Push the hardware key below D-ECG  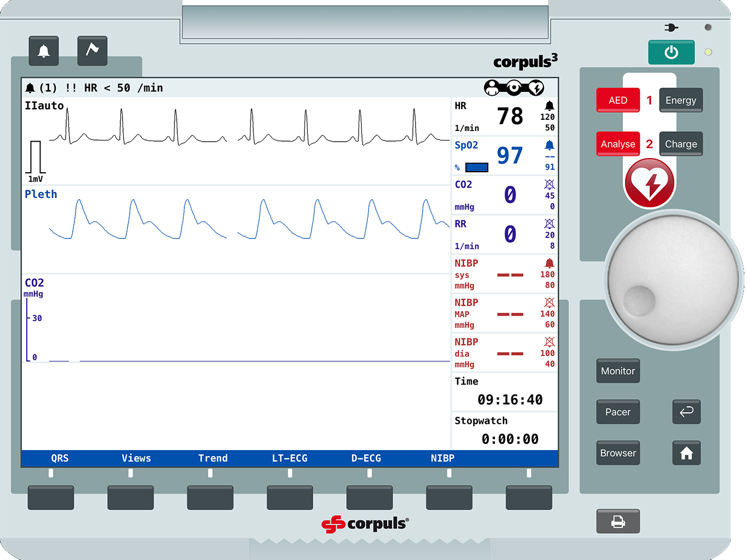coord(370,498)
